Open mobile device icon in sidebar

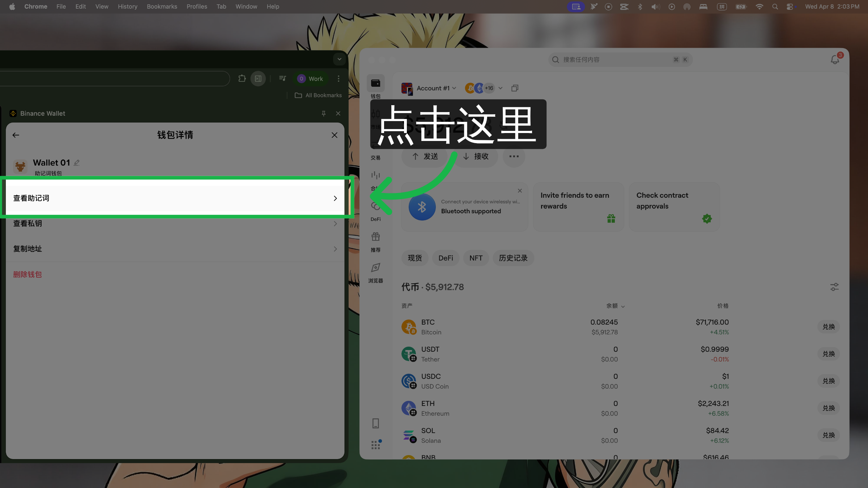tap(376, 423)
